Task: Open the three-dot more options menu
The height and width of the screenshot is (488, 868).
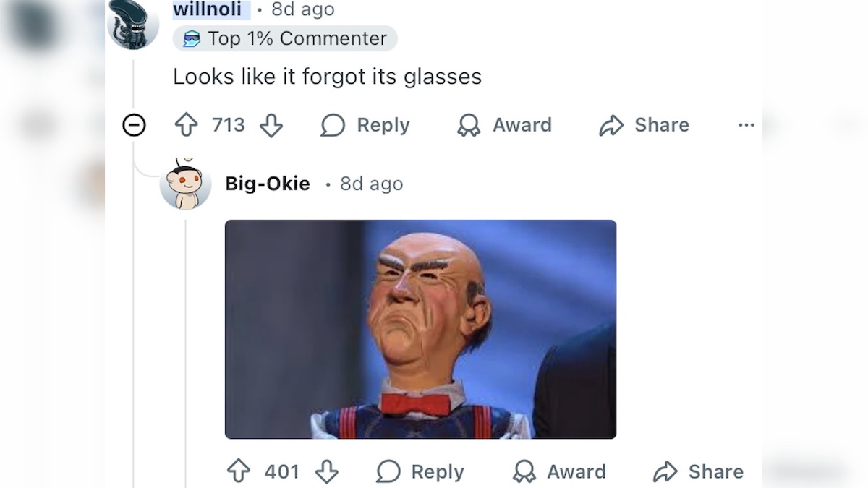Action: [746, 125]
